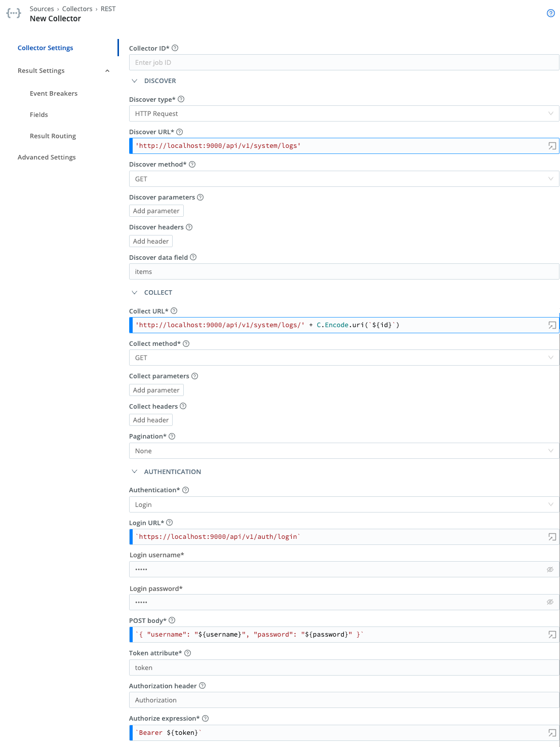
Task: Open the Collector ID help tooltip
Action: [175, 48]
